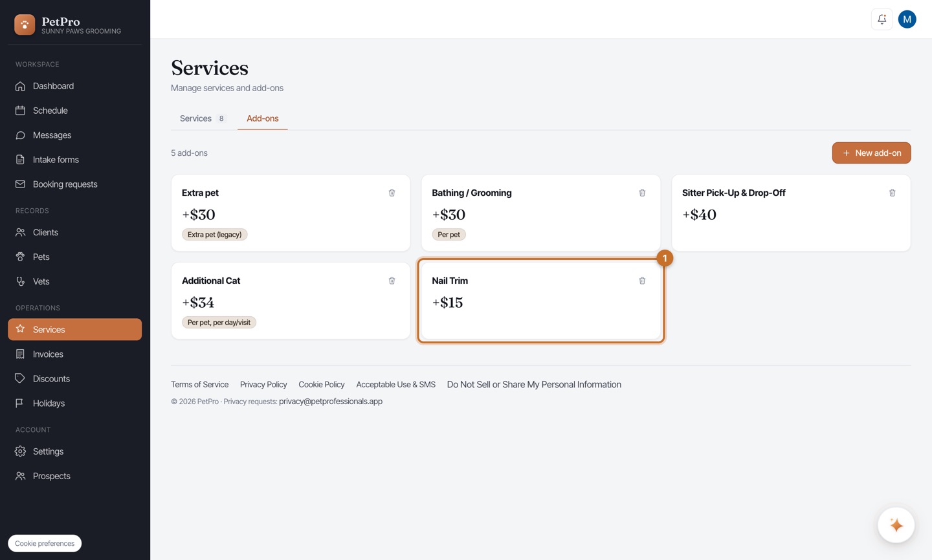
Task: Go to the Clients records
Action: click(x=74, y=232)
